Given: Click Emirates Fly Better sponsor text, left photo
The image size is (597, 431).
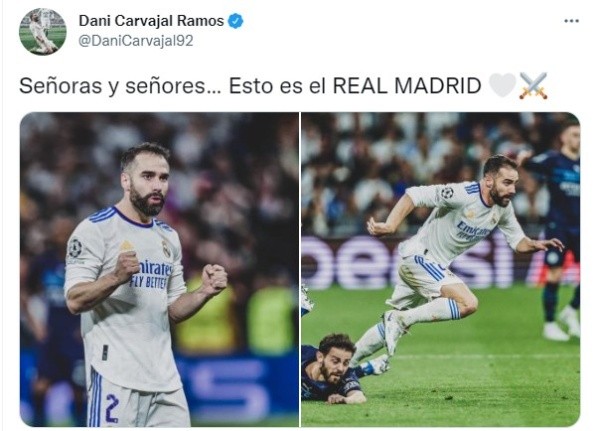Looking at the screenshot, I should (x=152, y=274).
